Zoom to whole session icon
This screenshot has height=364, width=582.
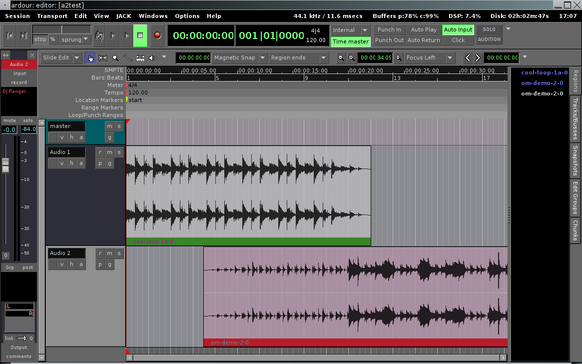399,58
